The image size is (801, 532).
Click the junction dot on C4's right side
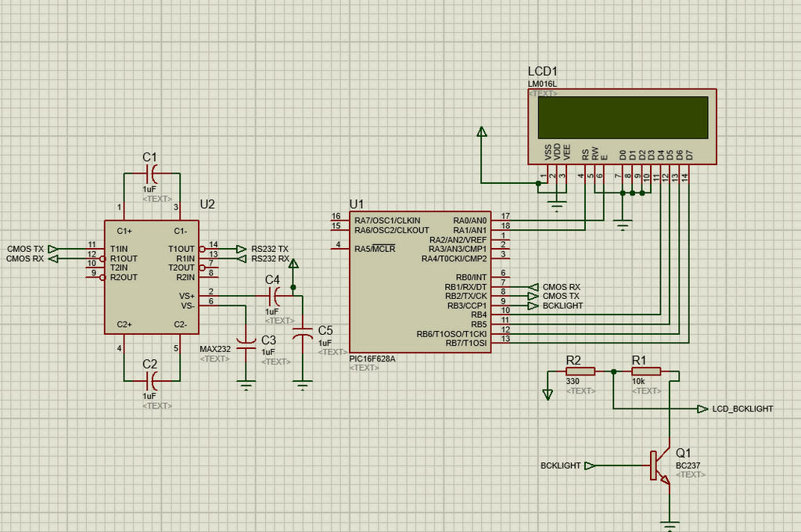[x=293, y=287]
